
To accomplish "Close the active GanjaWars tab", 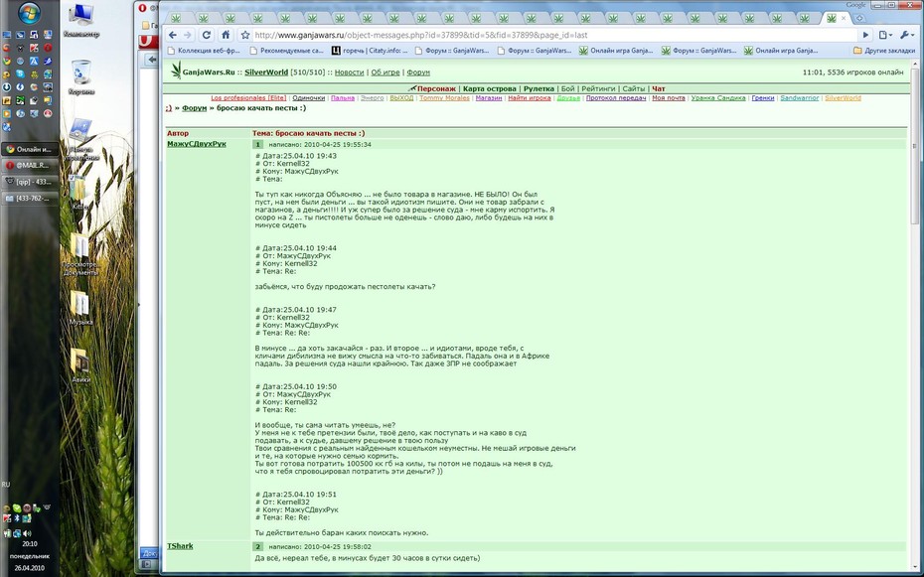I will [844, 18].
